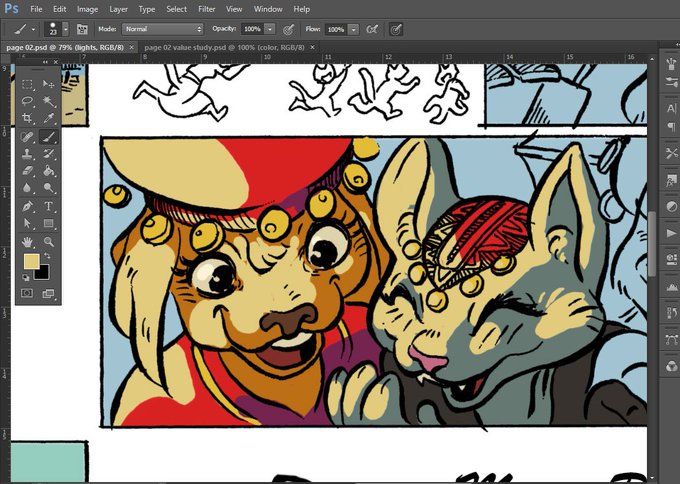Open the Brush Preset picker dropdown
The width and height of the screenshot is (680, 484).
point(65,29)
